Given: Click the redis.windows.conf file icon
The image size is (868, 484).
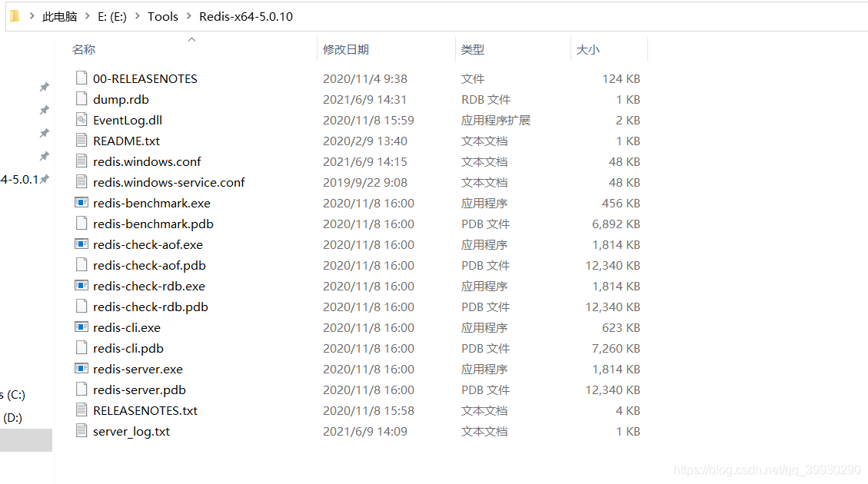Looking at the screenshot, I should click(81, 161).
